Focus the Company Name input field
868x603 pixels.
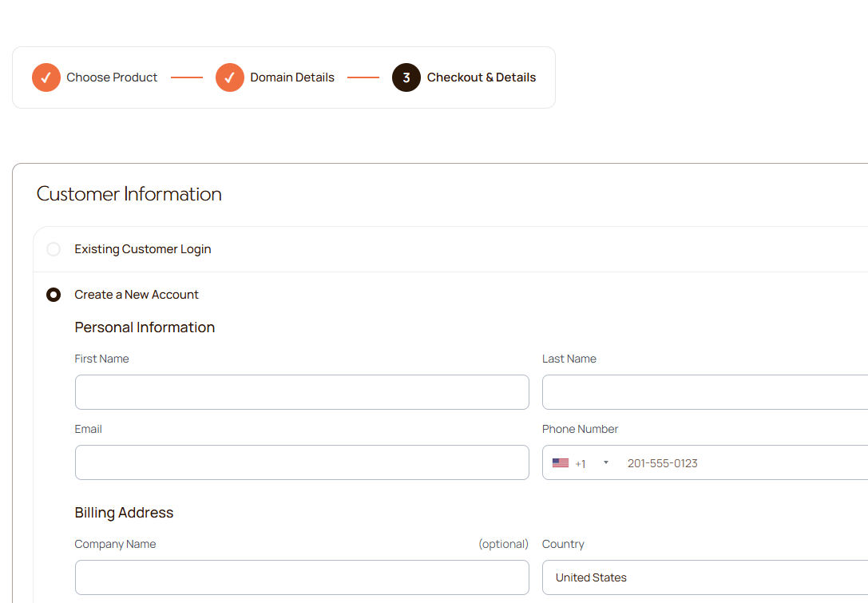303,577
